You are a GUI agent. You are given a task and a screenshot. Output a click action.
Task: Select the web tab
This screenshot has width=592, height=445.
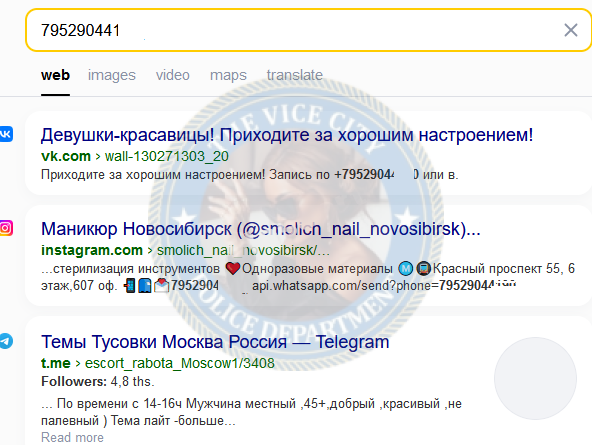click(x=55, y=75)
